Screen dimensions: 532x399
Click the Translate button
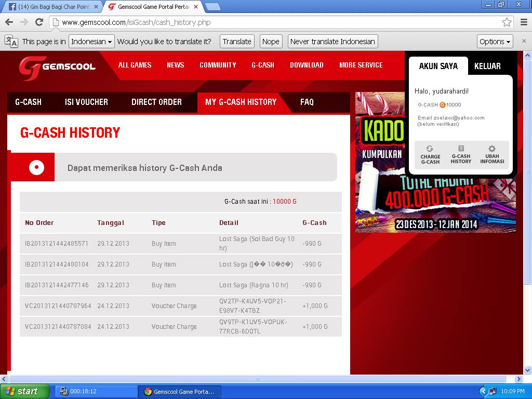237,42
